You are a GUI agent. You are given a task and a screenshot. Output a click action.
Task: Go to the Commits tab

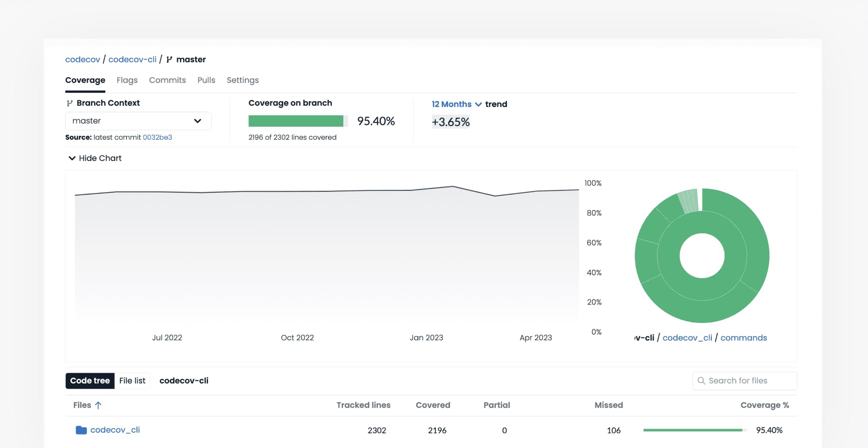click(x=167, y=80)
